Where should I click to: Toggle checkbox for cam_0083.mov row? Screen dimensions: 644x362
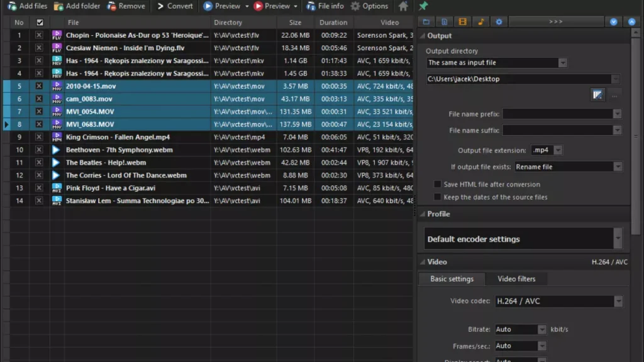point(39,99)
